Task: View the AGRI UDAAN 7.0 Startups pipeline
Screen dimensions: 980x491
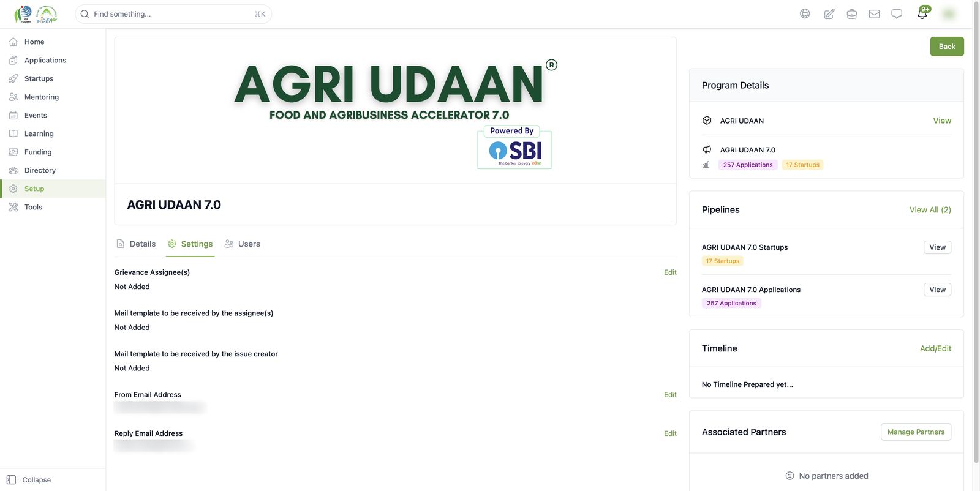Action: coord(937,247)
